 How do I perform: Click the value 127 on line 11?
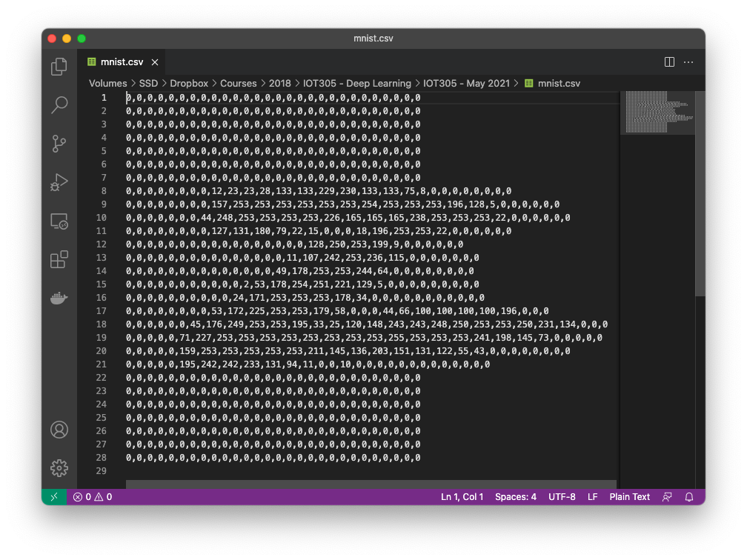pyautogui.click(x=219, y=231)
